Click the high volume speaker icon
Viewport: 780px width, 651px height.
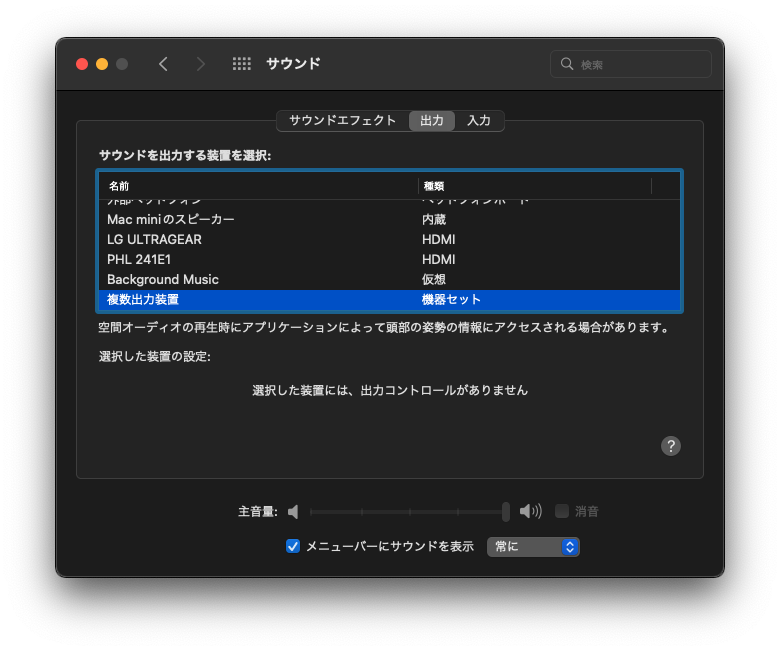click(x=530, y=512)
